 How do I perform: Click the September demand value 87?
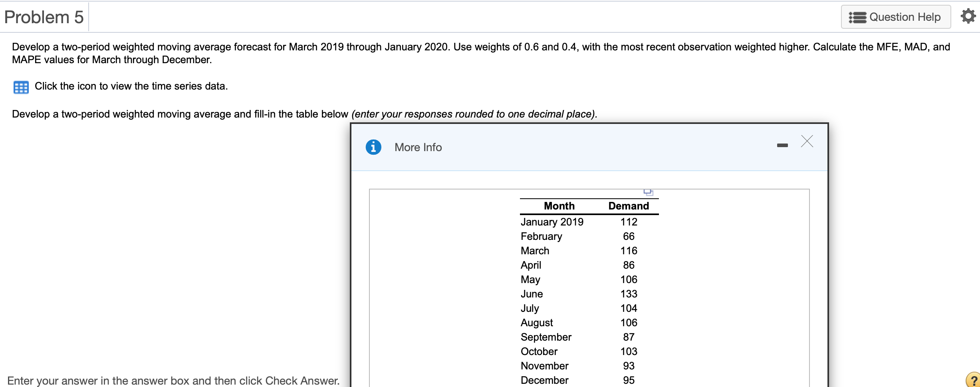629,337
